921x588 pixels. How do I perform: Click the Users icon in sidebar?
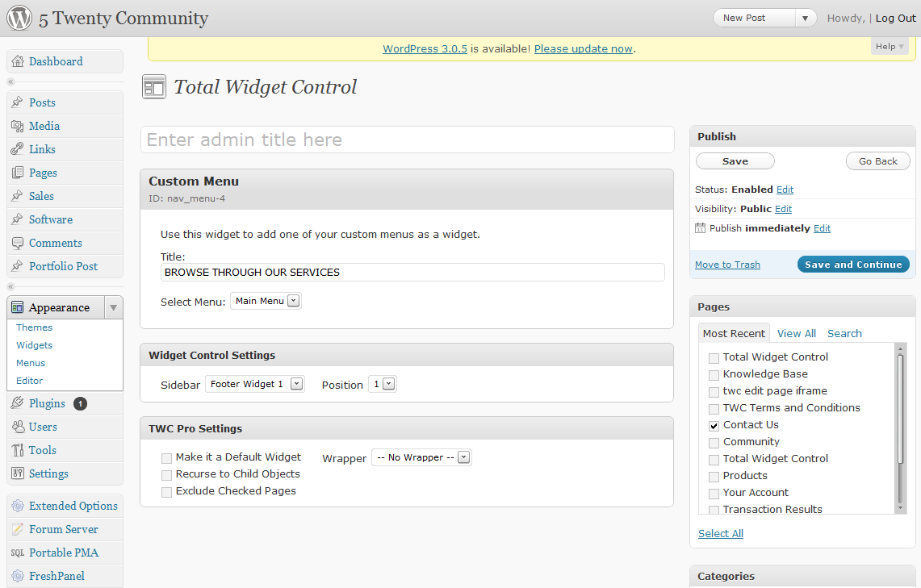click(x=18, y=427)
